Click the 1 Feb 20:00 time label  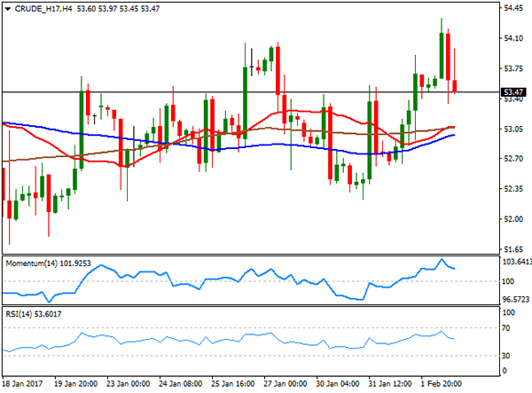tap(441, 384)
